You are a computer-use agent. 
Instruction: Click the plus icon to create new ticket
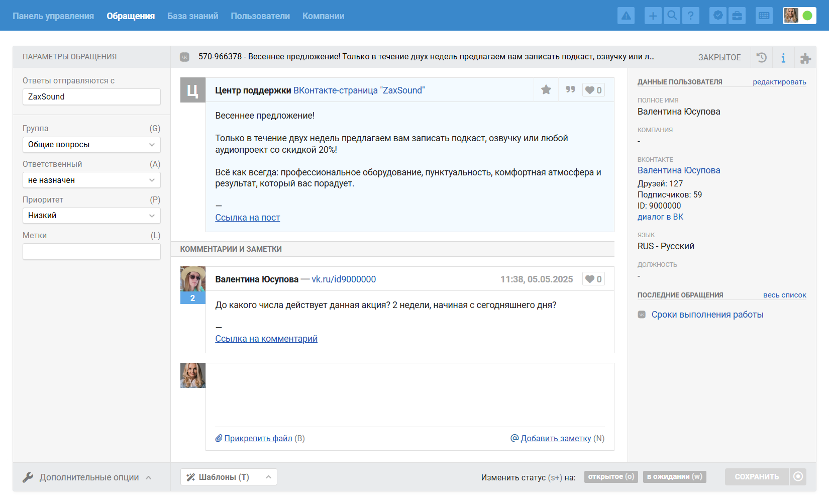(653, 16)
